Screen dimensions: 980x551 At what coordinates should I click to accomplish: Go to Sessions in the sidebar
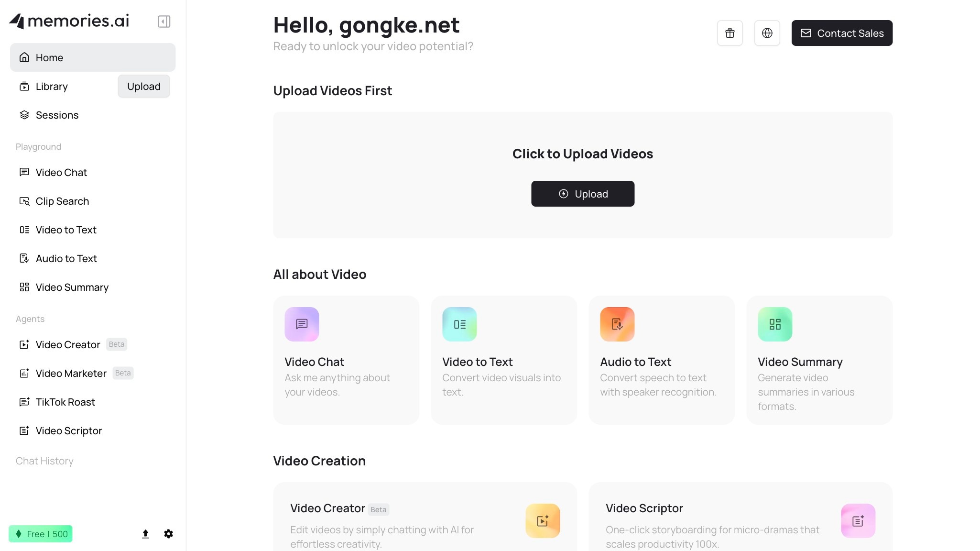[x=57, y=115]
